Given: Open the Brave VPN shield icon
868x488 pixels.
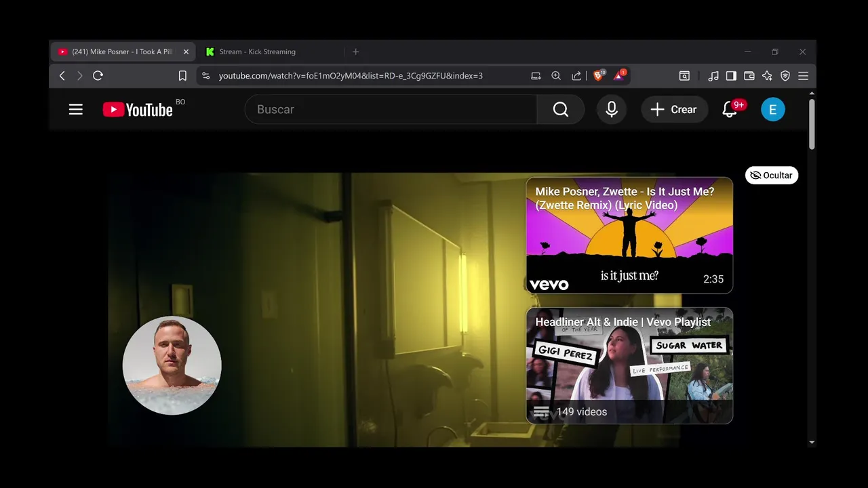Looking at the screenshot, I should click(x=785, y=76).
